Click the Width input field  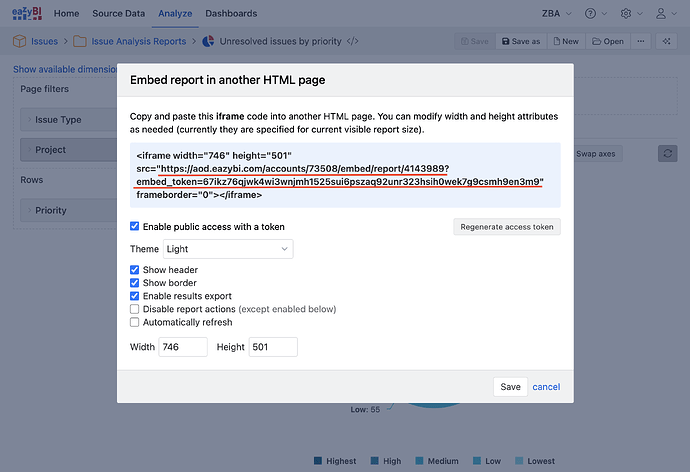click(x=183, y=347)
